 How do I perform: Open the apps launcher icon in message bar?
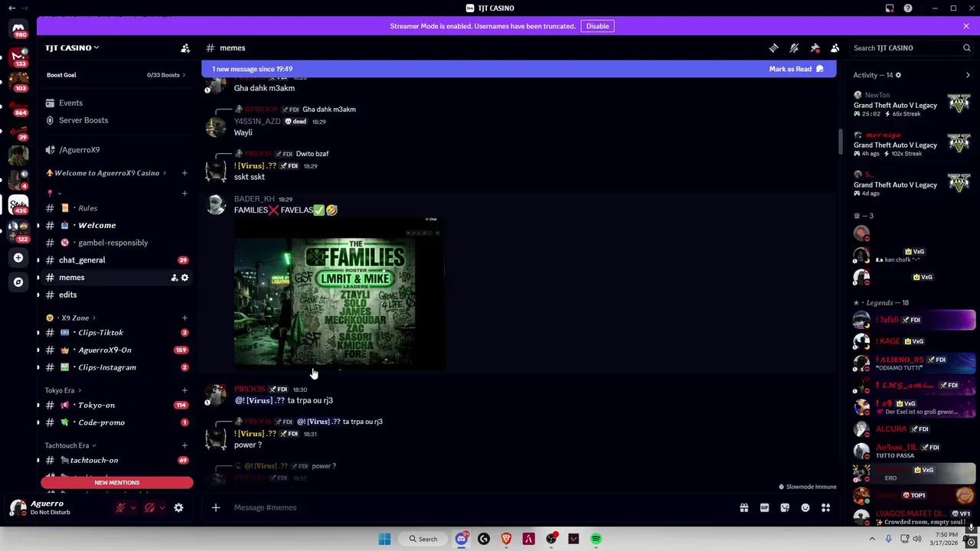click(825, 507)
